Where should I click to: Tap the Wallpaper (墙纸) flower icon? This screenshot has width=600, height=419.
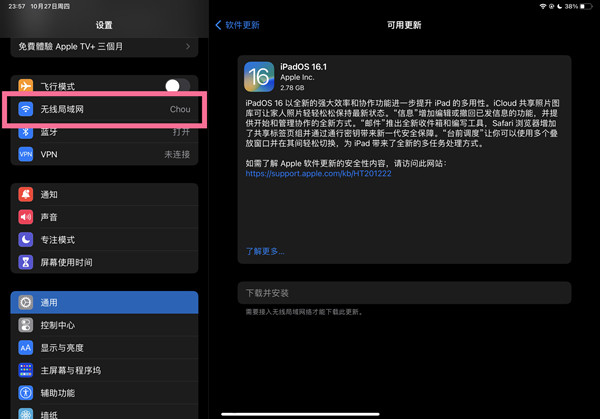pos(26,414)
